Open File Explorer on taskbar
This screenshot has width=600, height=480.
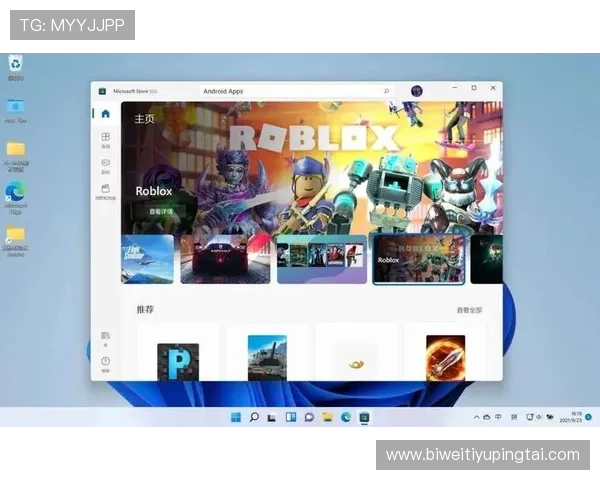click(x=328, y=417)
